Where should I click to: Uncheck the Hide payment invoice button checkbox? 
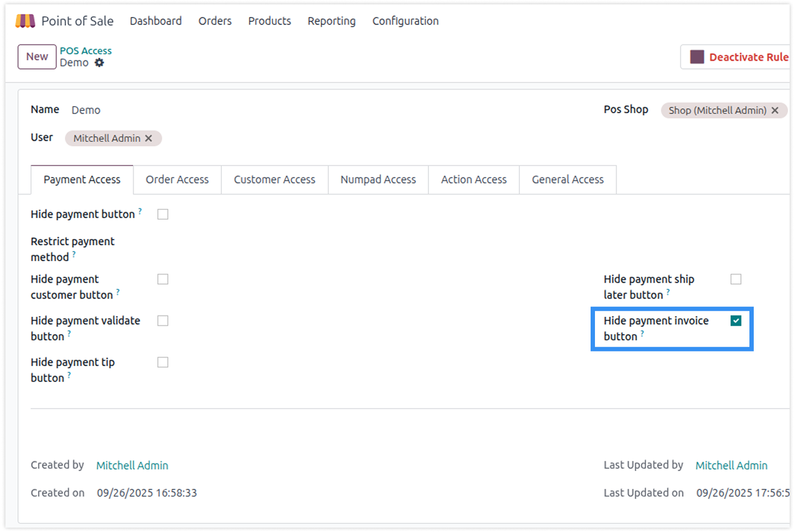coord(736,321)
